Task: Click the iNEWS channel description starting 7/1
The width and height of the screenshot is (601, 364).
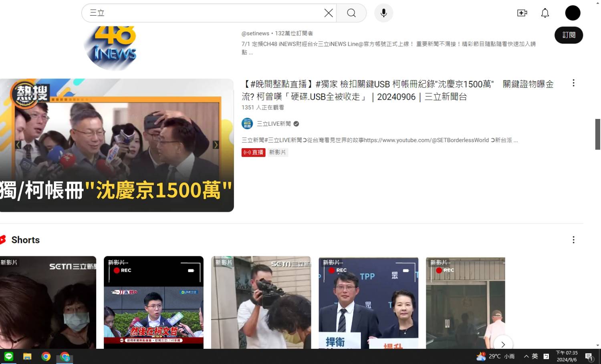Action: (x=389, y=48)
